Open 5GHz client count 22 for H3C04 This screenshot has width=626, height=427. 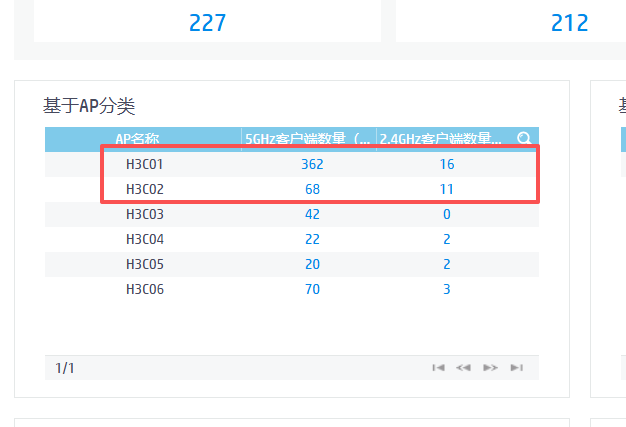[312, 239]
